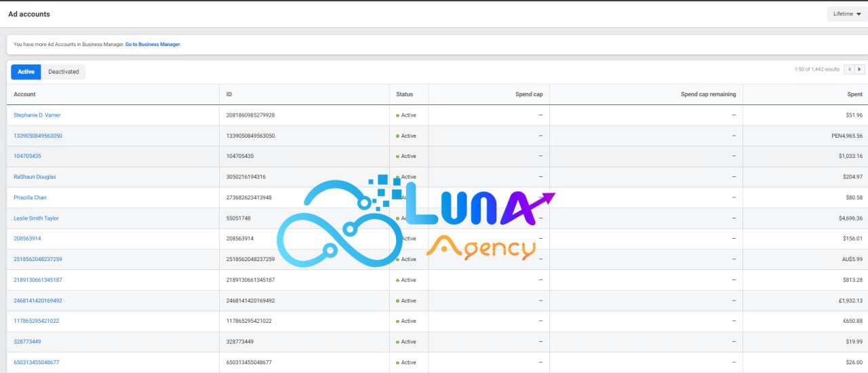Select ID cell 3050216194316
868x373 pixels.
[246, 177]
